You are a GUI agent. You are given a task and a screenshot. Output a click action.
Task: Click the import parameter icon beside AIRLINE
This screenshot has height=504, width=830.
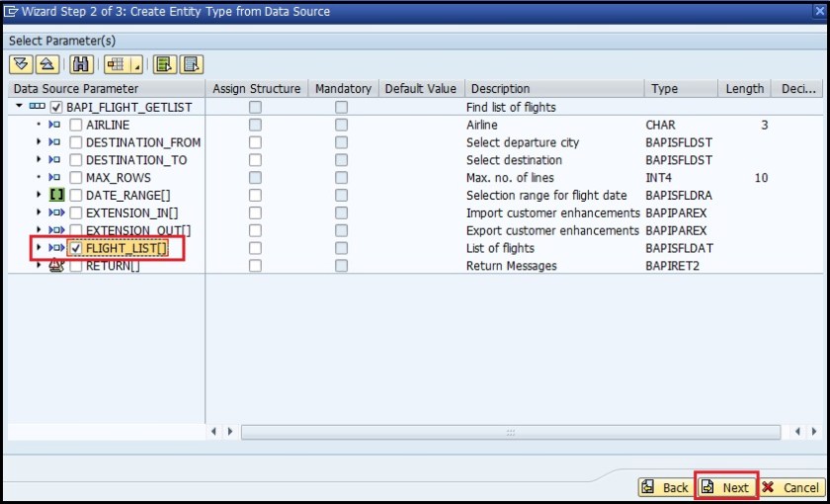(x=54, y=125)
